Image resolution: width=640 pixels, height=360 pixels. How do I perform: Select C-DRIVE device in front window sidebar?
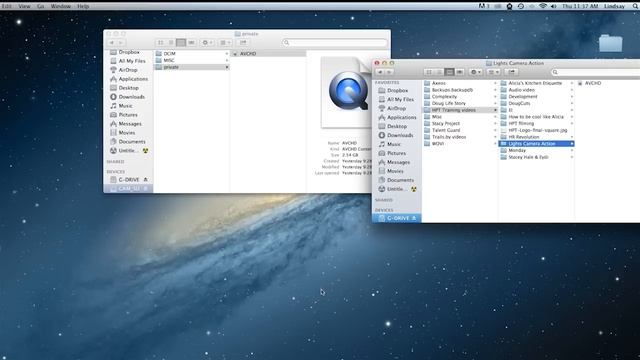pos(397,218)
